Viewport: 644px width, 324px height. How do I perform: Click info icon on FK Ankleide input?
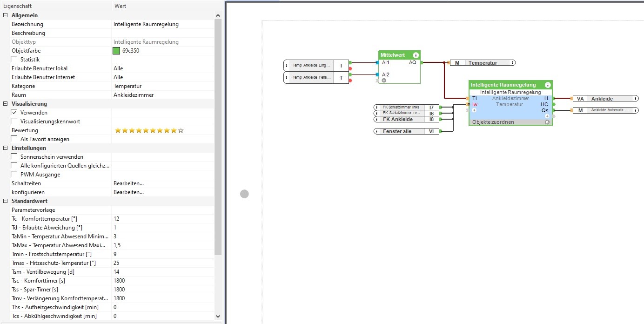(376, 119)
